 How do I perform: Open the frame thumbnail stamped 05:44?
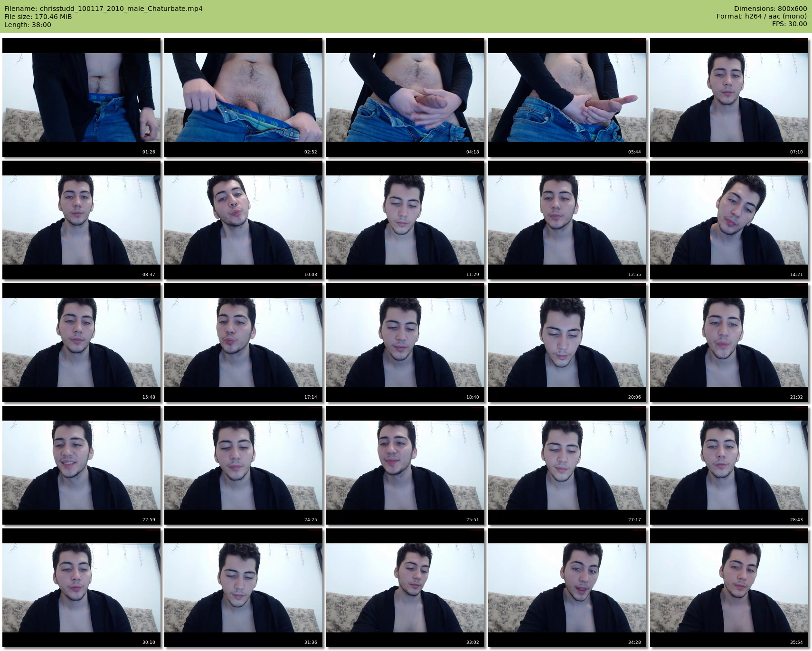[567, 97]
